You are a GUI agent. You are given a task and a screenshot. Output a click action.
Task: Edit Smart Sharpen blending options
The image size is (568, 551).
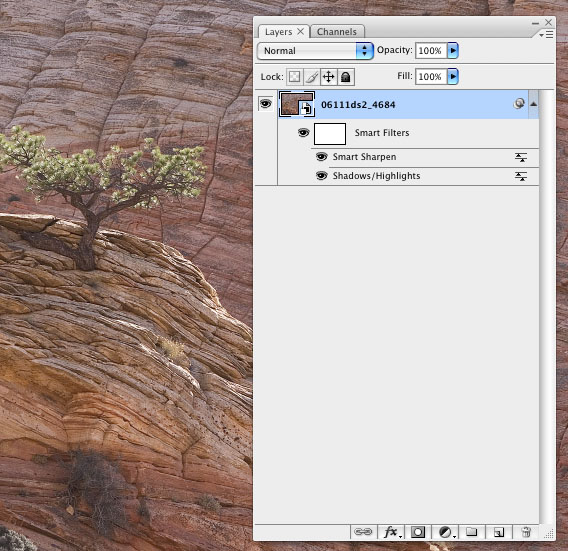(x=521, y=157)
